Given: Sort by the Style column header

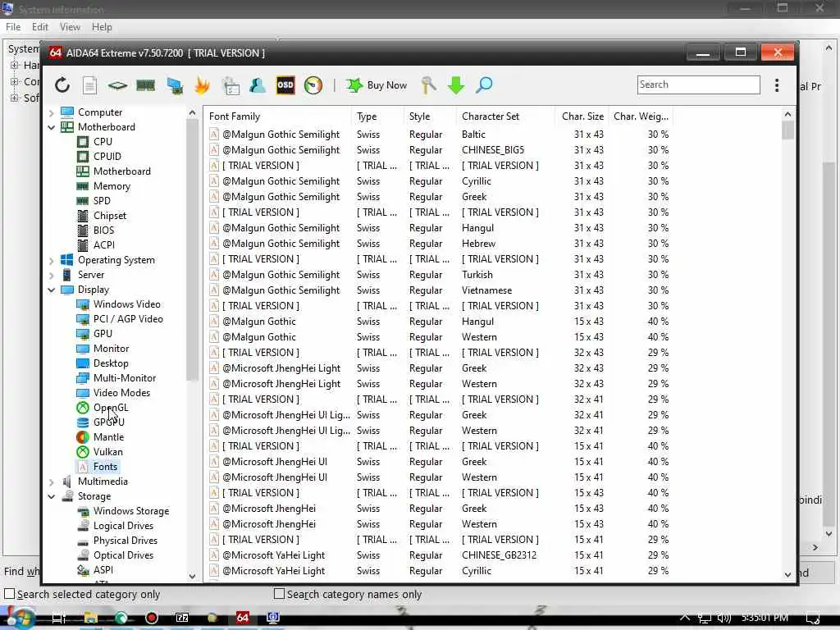Looking at the screenshot, I should pos(430,116).
